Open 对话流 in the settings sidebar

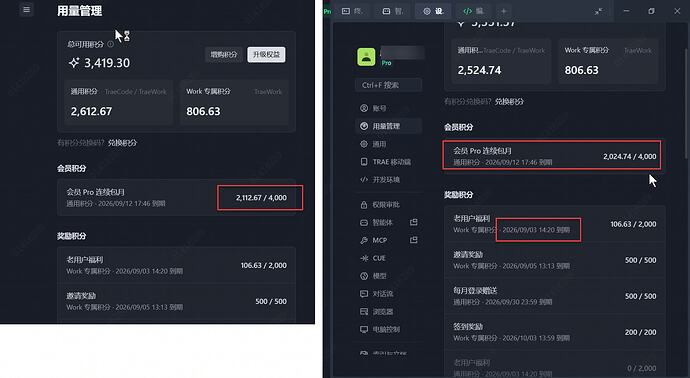click(x=389, y=294)
